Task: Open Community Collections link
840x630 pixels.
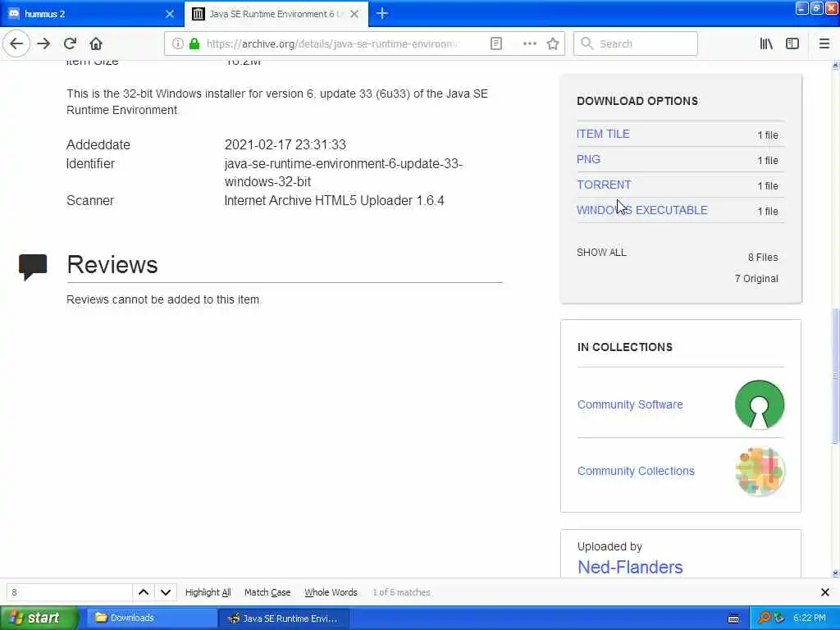Action: click(x=636, y=471)
